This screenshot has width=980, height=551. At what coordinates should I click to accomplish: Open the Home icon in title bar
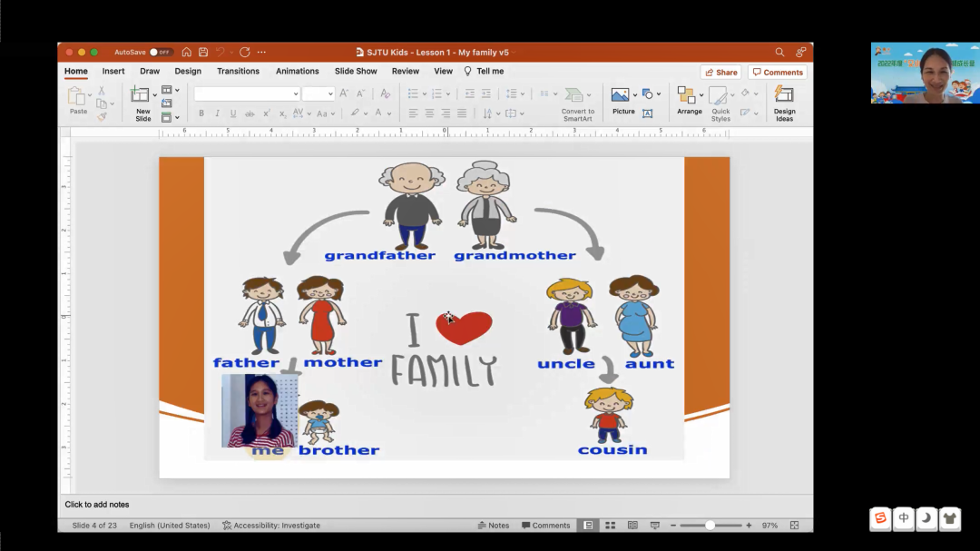click(x=187, y=53)
